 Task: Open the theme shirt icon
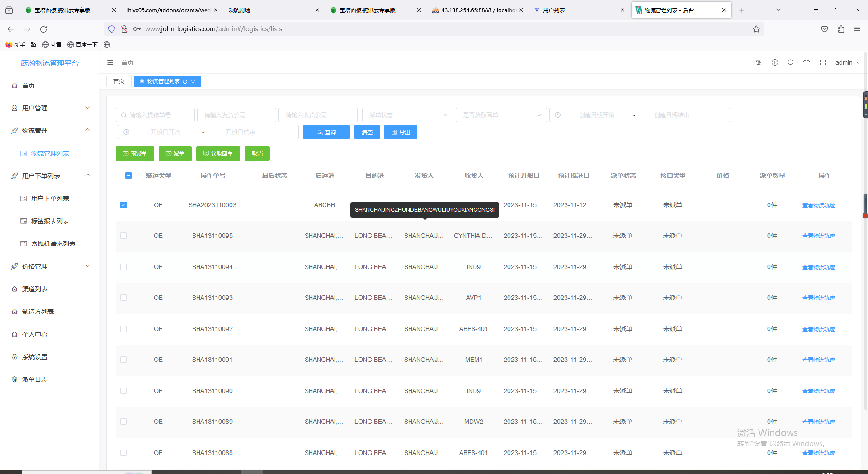tap(807, 62)
